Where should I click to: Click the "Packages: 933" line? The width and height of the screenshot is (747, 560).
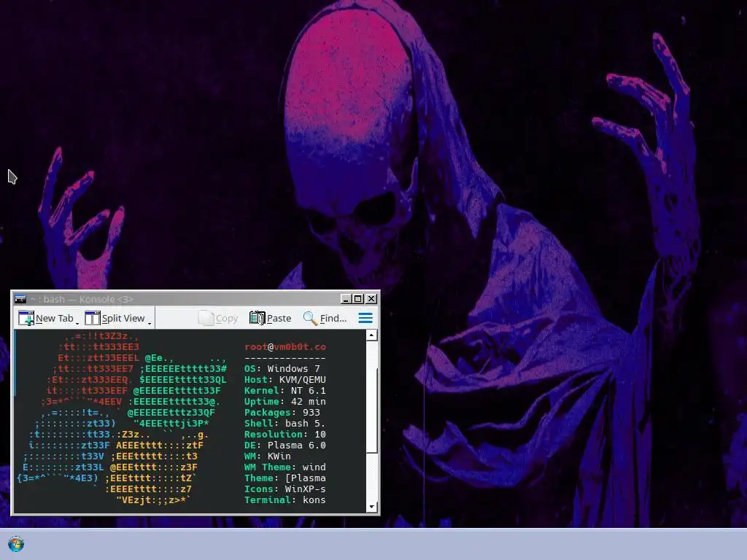[x=282, y=413]
